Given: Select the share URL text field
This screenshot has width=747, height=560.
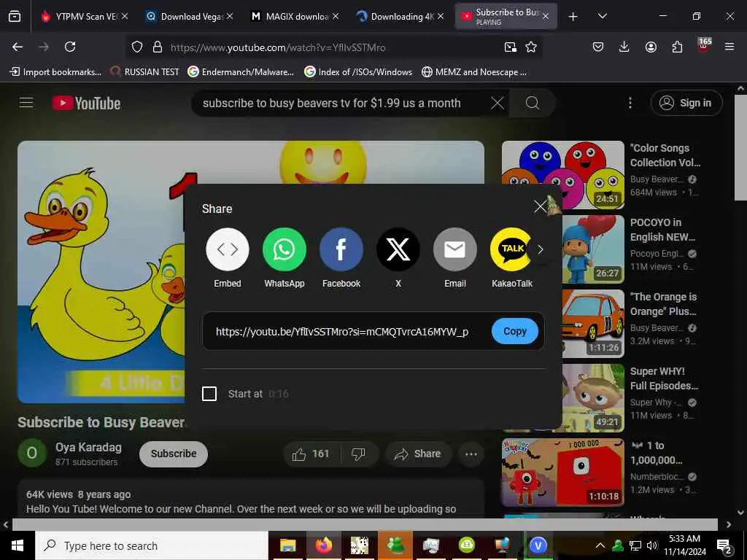Looking at the screenshot, I should 342,332.
